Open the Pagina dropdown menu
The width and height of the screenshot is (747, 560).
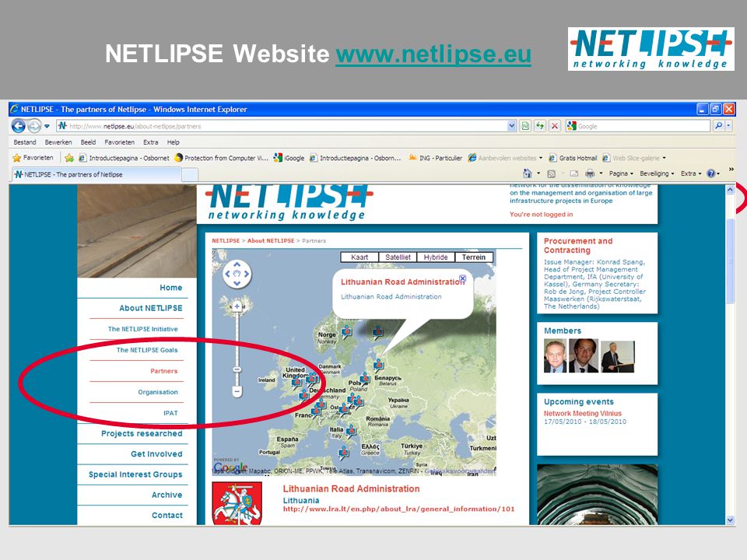pos(621,173)
